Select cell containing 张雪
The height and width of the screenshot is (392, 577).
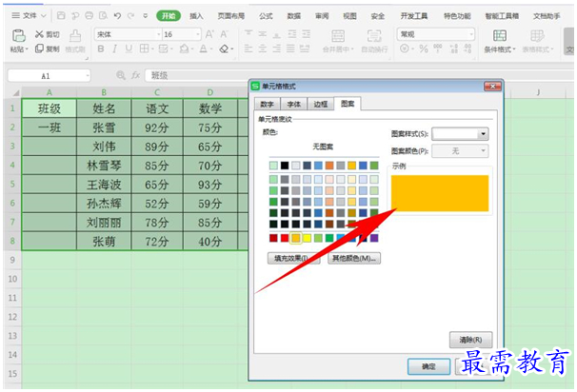pyautogui.click(x=104, y=127)
